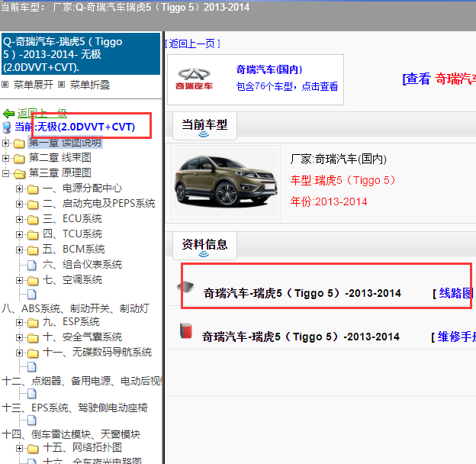This screenshot has width=476, height=464.
Task: Click folder icon beside 十五、网络拓扑图
Action: (x=33, y=448)
